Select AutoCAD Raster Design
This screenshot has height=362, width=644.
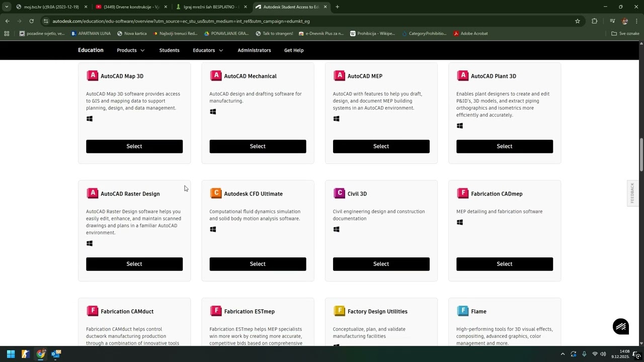pyautogui.click(x=134, y=264)
